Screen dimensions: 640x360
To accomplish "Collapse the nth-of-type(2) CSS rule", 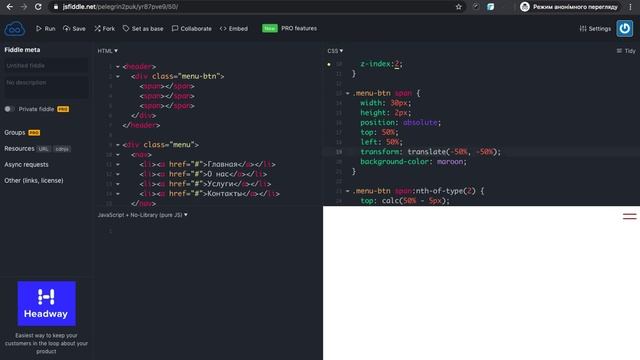I will pyautogui.click(x=348, y=191).
